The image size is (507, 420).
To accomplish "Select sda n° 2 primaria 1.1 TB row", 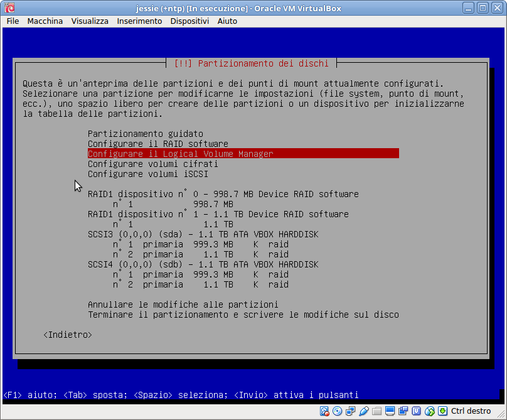I will pyautogui.click(x=200, y=254).
